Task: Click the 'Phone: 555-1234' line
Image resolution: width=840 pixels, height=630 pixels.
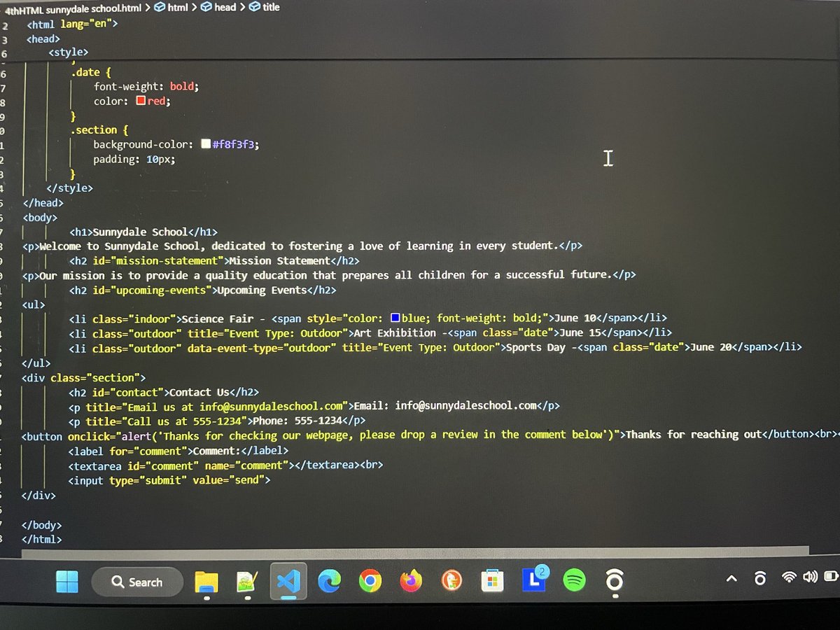Action: pos(217,421)
